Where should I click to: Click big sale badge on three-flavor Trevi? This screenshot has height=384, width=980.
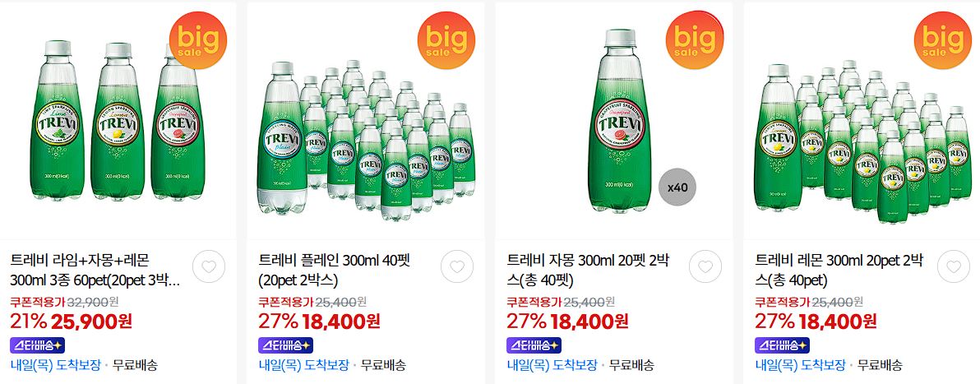point(197,40)
